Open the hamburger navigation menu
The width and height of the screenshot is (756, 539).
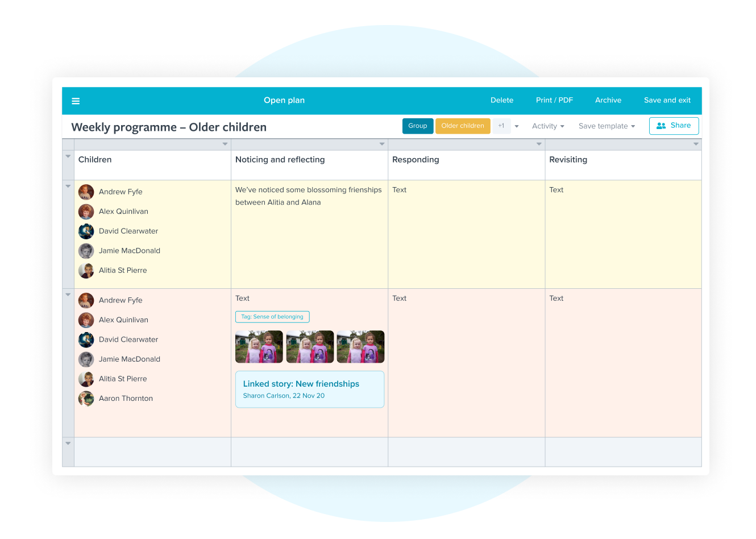tap(76, 101)
